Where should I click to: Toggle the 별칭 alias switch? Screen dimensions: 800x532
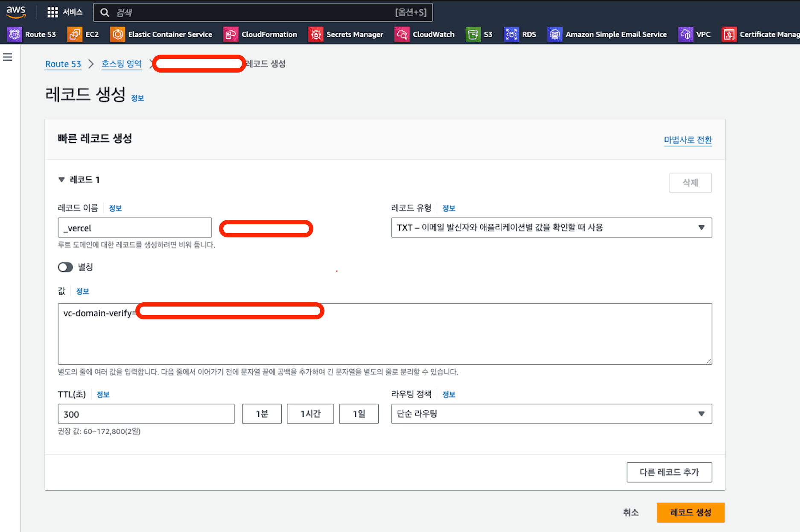click(x=65, y=267)
